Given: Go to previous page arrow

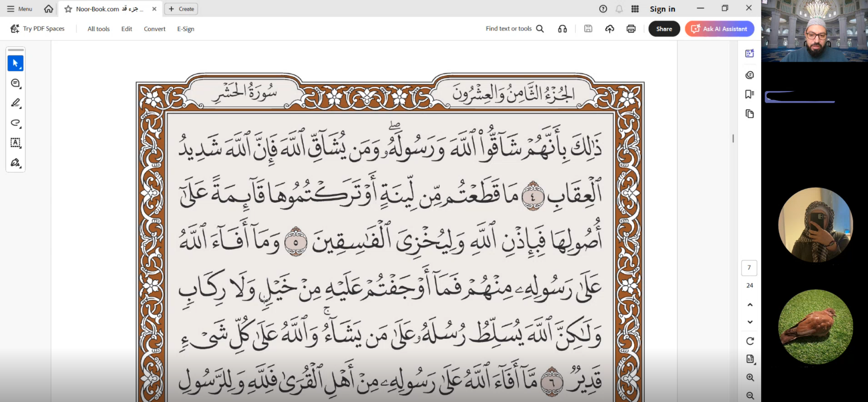Looking at the screenshot, I should (750, 305).
